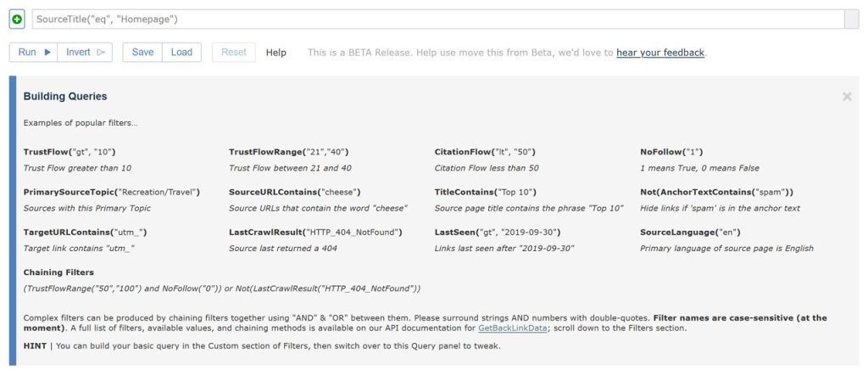This screenshot has width=868, height=370.
Task: Click the TrustFlow("gt", "10") example filter
Action: coord(70,152)
